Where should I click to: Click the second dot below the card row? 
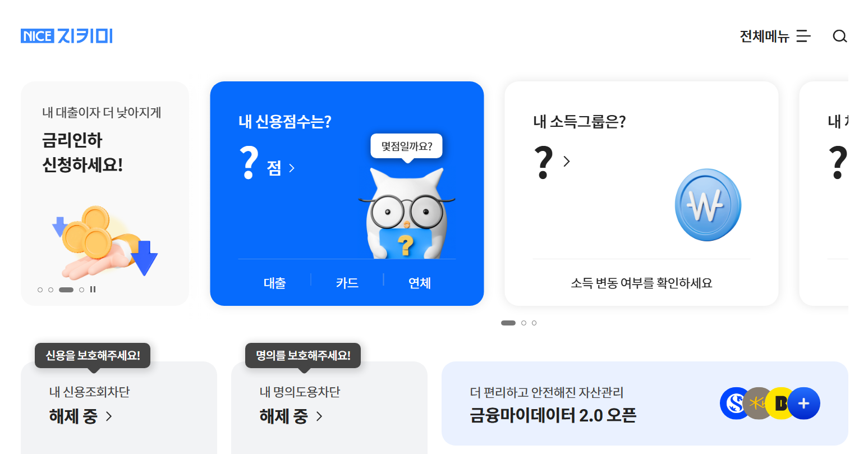[523, 323]
